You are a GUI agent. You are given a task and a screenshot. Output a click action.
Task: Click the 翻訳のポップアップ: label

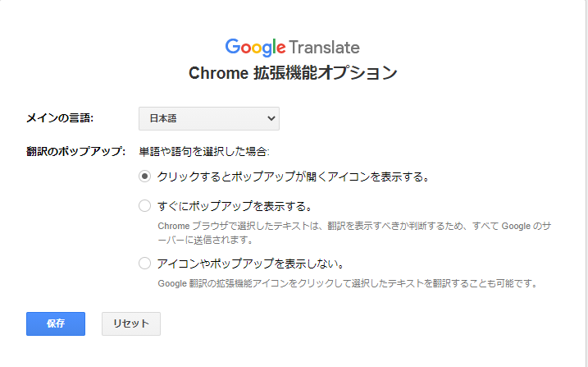tap(75, 151)
